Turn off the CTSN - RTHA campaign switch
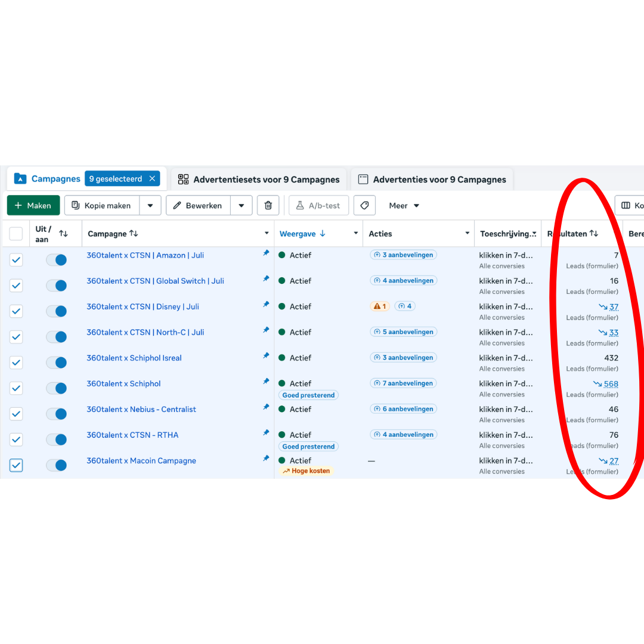644x644 pixels. [x=56, y=439]
